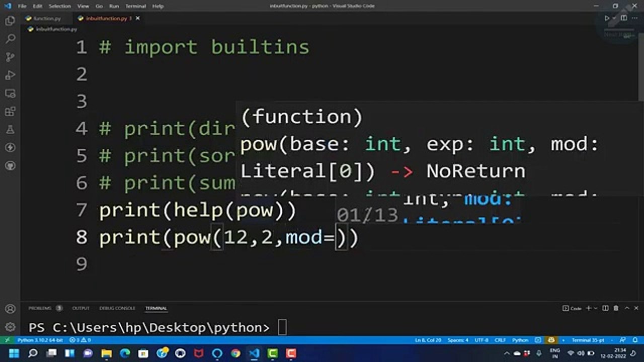This screenshot has height=362, width=644.
Task: Change encoding via UTF-8 indicator
Action: 481,340
